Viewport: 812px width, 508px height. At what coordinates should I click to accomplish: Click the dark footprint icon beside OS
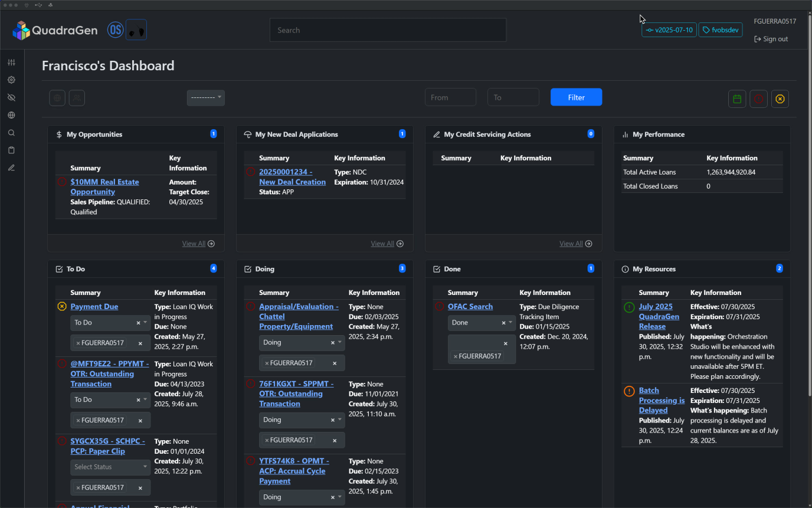point(136,30)
